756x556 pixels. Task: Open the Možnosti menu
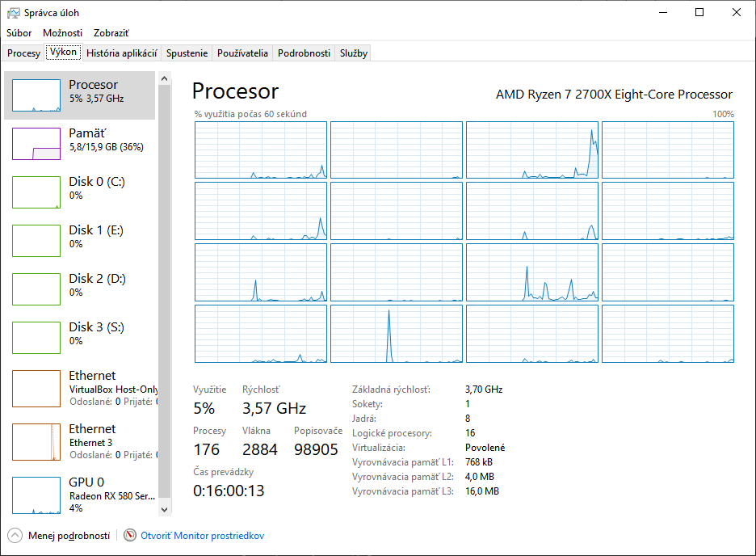[63, 33]
